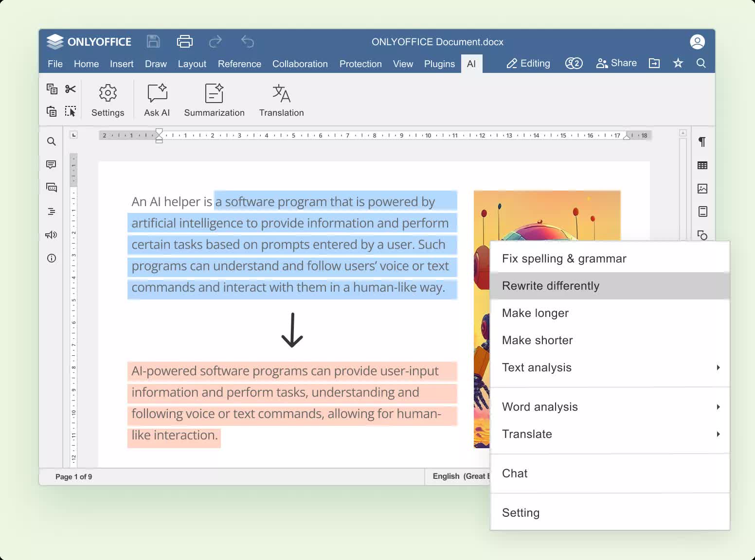Click the Save icon in title bar

(153, 42)
